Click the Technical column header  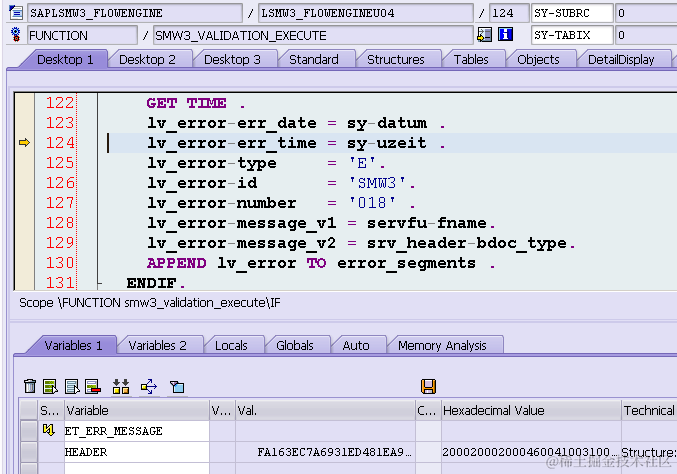pyautogui.click(x=649, y=411)
